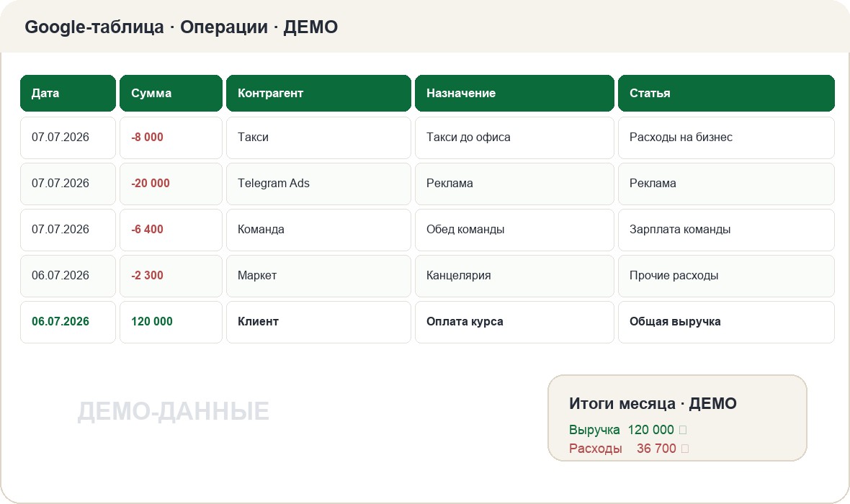This screenshot has height=504, width=850.
Task: Select the 'Команда' counterparty cell
Action: point(318,230)
